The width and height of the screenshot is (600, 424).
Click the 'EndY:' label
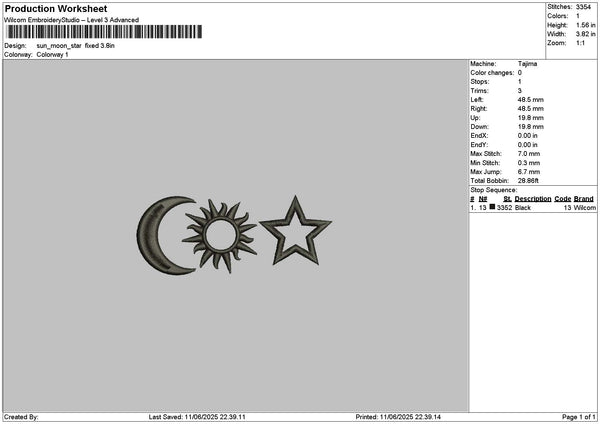[x=479, y=145]
